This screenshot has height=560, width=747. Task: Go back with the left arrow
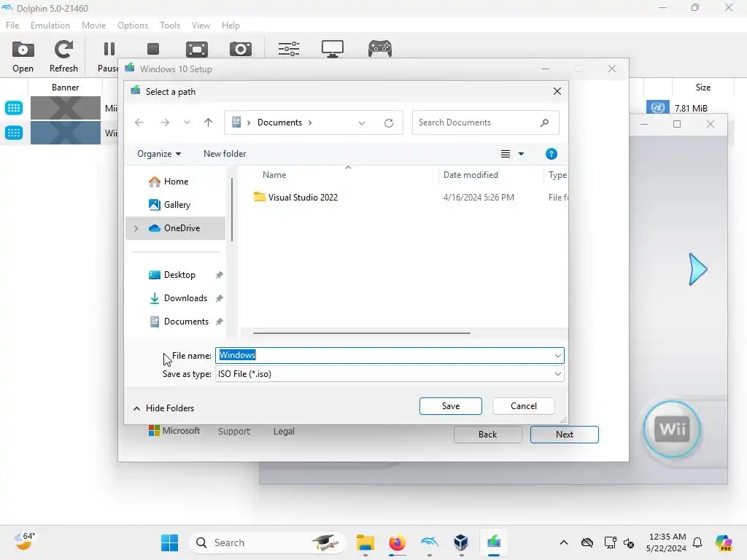pyautogui.click(x=139, y=122)
